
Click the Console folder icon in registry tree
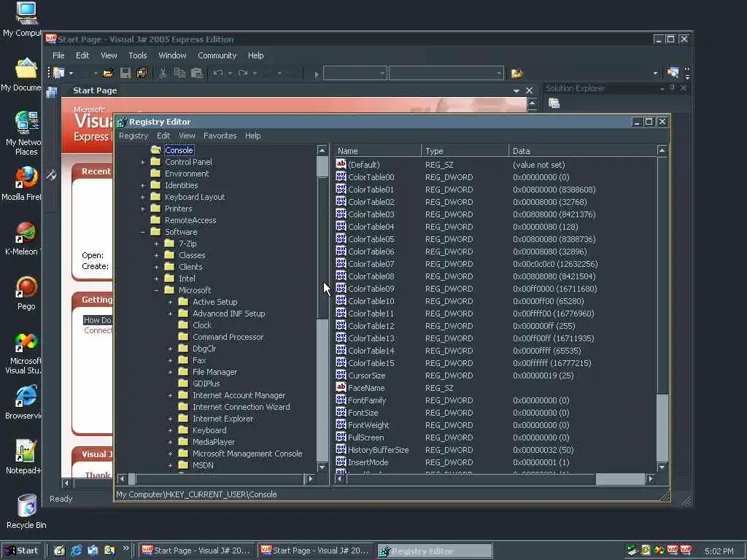[x=156, y=150]
